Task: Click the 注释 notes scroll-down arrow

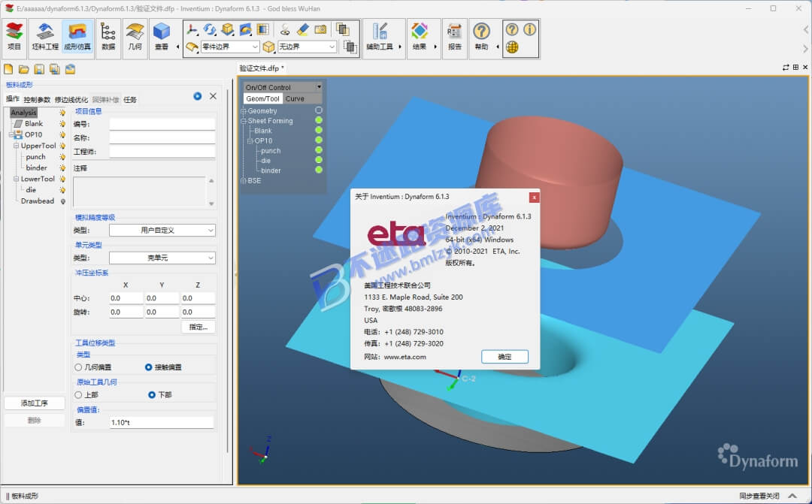Action: pos(211,204)
